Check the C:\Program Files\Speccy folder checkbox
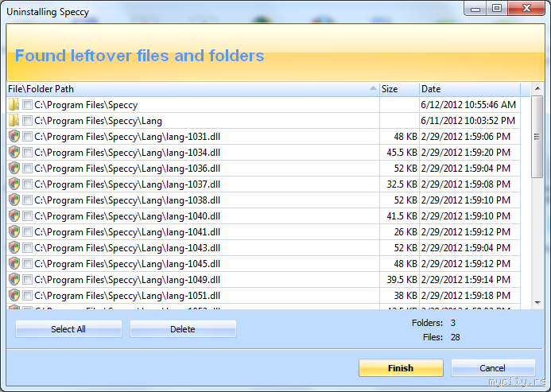 tap(27, 105)
